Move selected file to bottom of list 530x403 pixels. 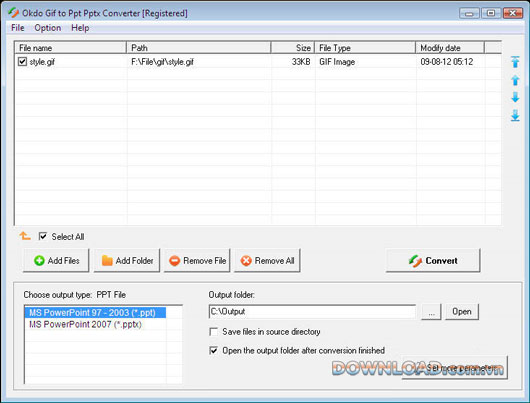click(515, 115)
